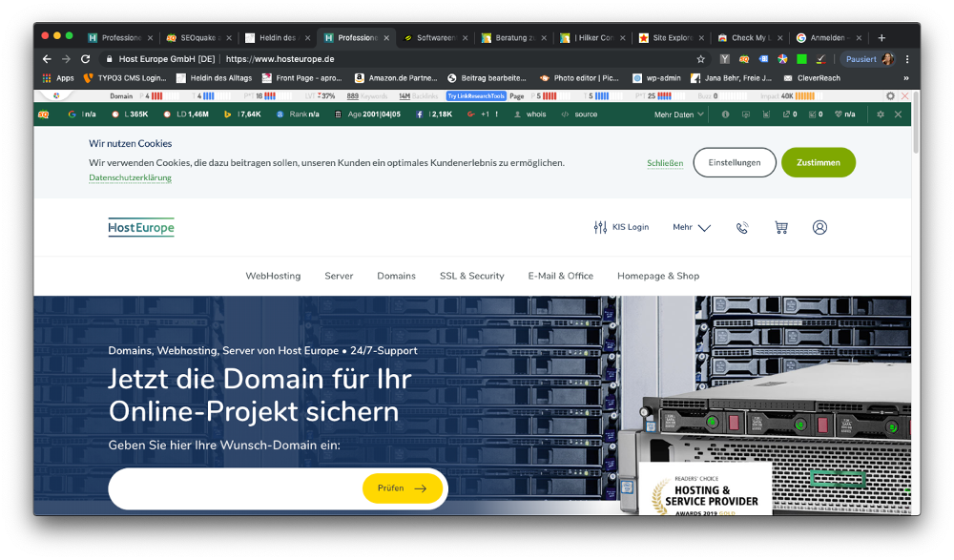Close the SEOquake bar
The image size is (954, 560).
898,114
